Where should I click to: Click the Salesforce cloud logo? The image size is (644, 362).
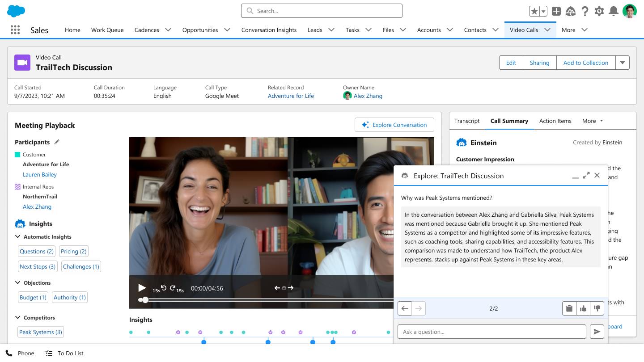pyautogui.click(x=16, y=11)
